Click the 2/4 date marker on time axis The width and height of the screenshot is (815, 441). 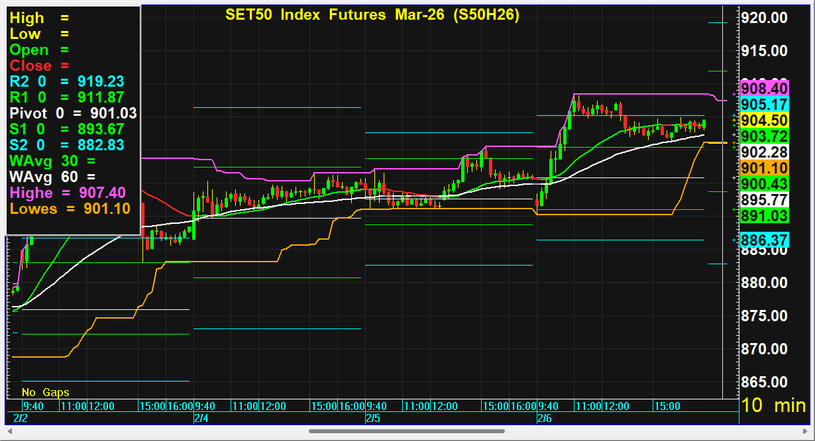click(x=201, y=418)
